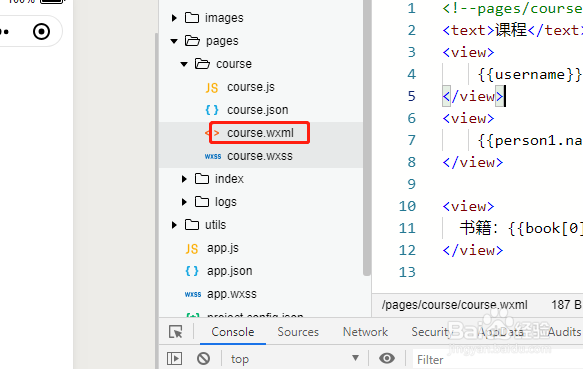Screen dimensions: 583x369
Task: Switch to the Sources tab
Action: tap(298, 332)
